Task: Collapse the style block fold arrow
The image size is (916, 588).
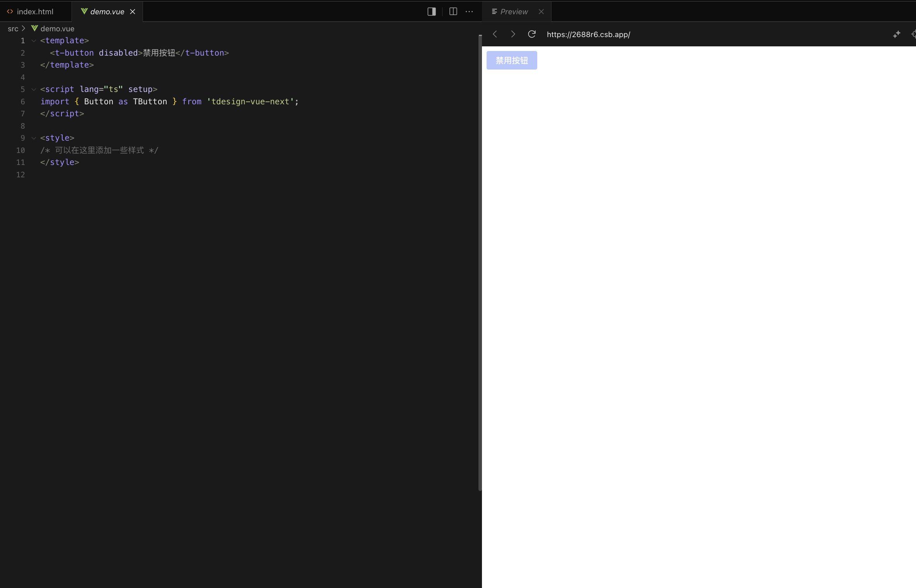Action: click(x=33, y=138)
